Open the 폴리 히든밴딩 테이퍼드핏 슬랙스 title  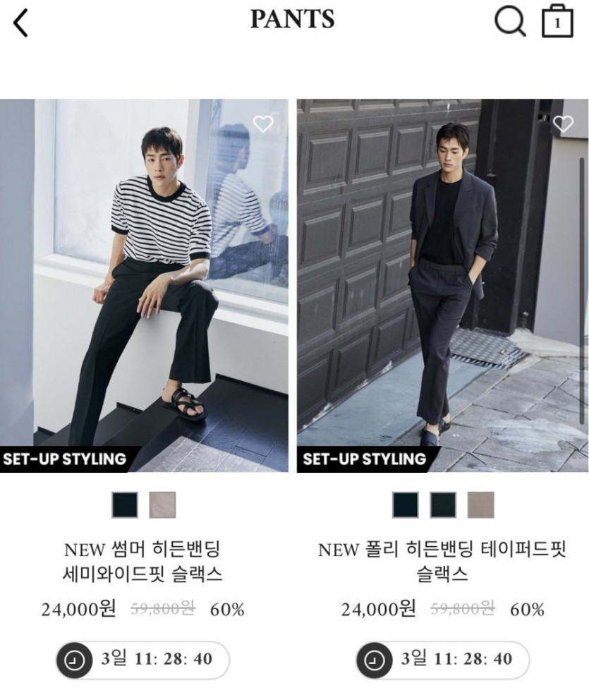pos(442,562)
